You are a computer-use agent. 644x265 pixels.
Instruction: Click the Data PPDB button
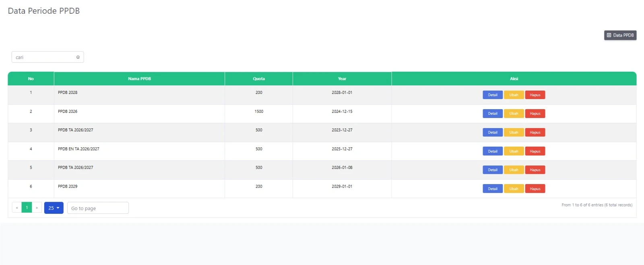pyautogui.click(x=620, y=35)
